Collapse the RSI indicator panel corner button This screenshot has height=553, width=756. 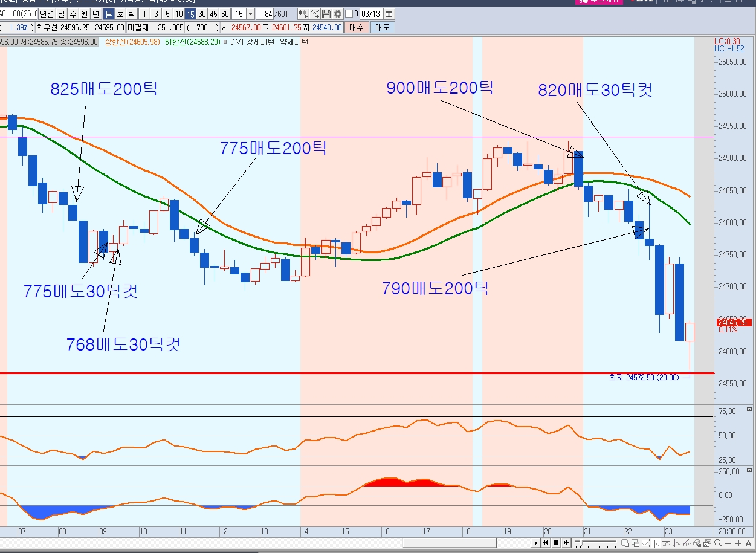pos(749,409)
